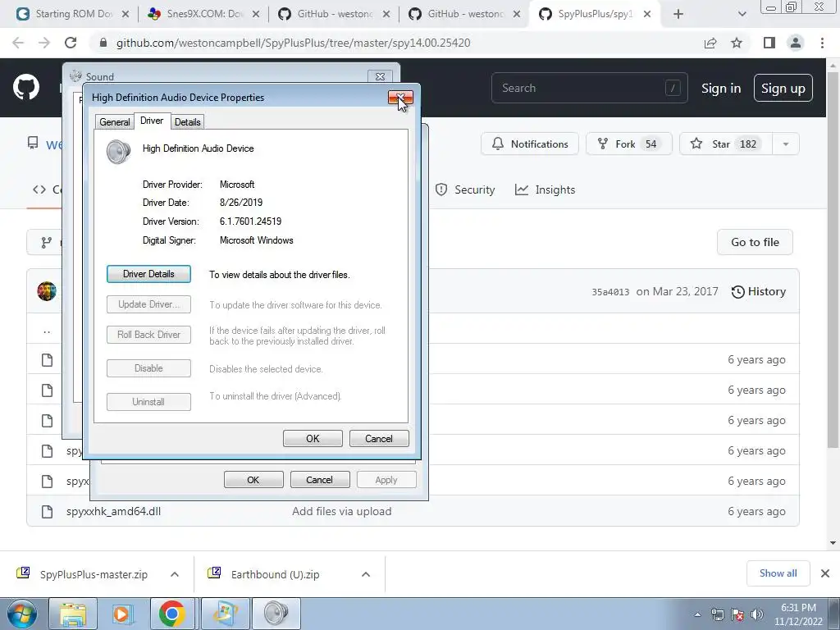Click the network tray icon
Screen dimensions: 840x630
pos(717,614)
